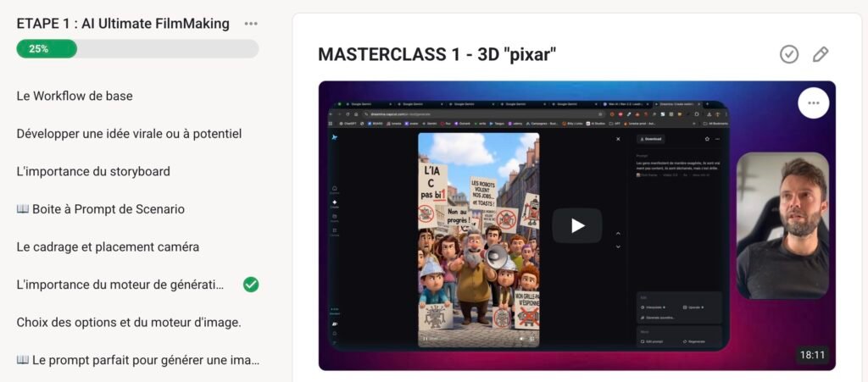Open lesson Le cadrage et placement caméra
868x382 pixels.
click(x=108, y=247)
